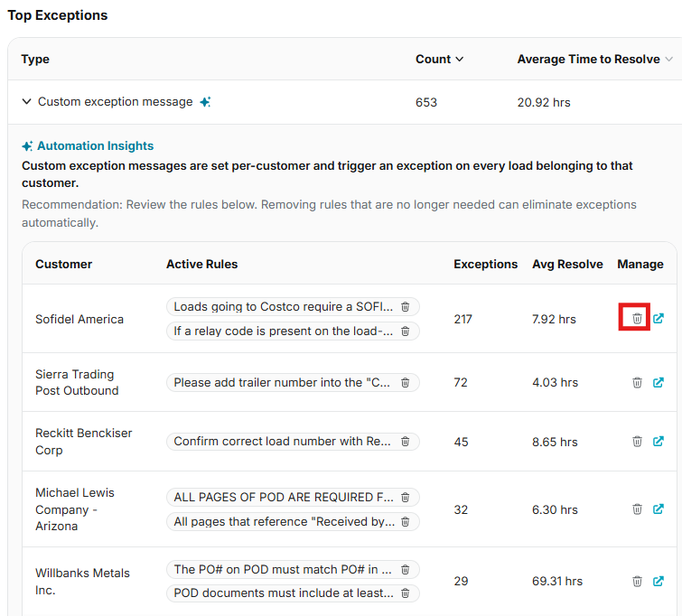The width and height of the screenshot is (682, 616).
Task: Click the Exceptions column header
Action: point(485,265)
